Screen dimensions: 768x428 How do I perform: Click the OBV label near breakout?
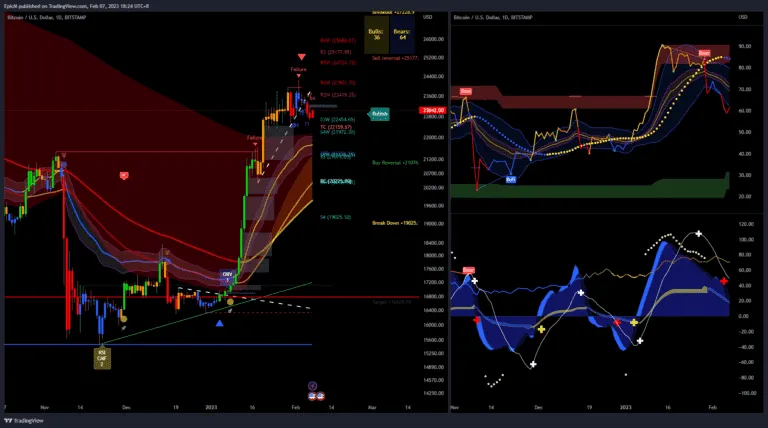[x=227, y=275]
